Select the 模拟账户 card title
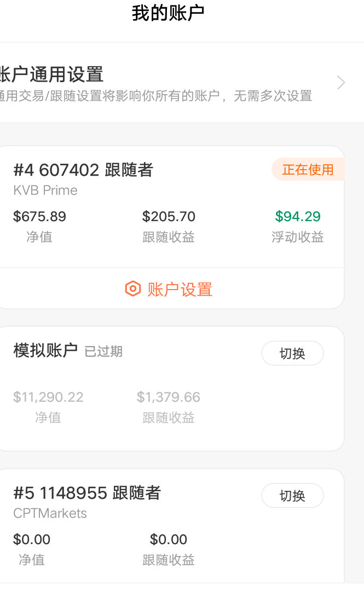This screenshot has height=589, width=364. 45,350
